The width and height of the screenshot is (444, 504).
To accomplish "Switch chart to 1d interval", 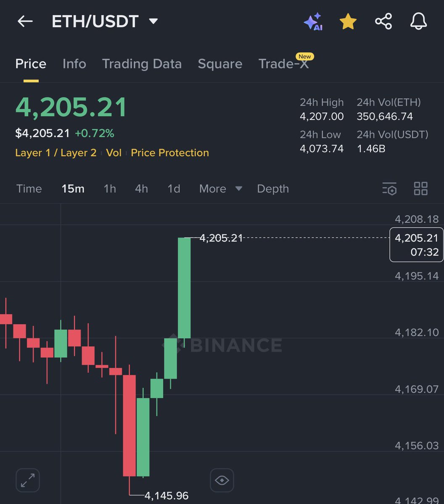I will [x=174, y=189].
